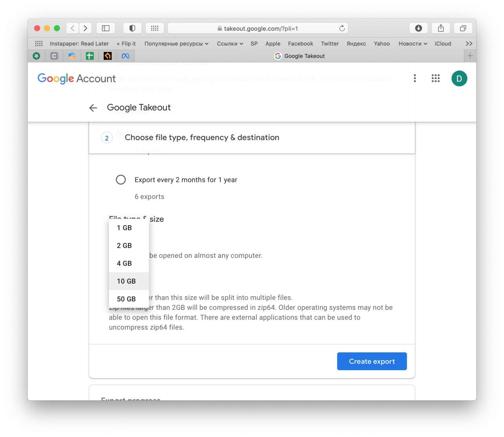Open the blue-orange striped pinned tab
The image size is (504, 437).
(72, 56)
